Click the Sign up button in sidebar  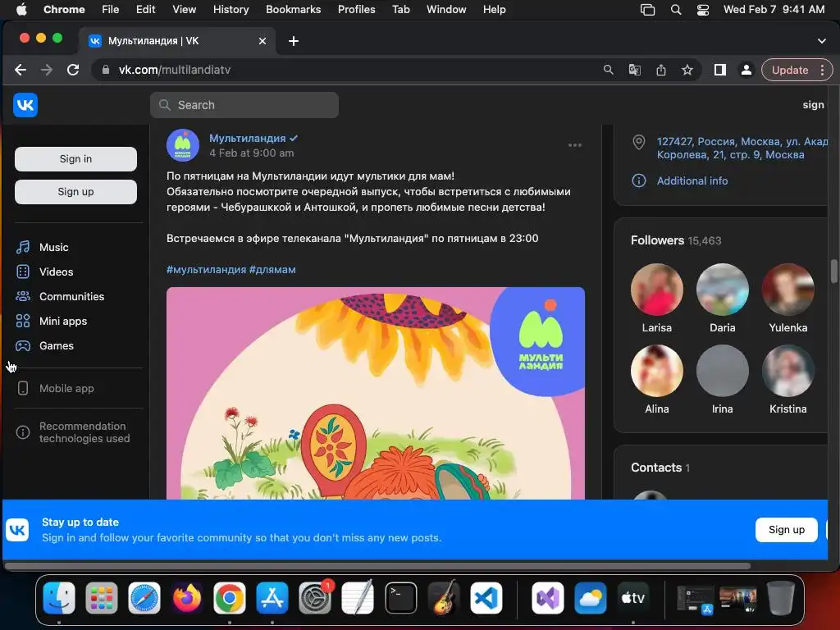[75, 192]
